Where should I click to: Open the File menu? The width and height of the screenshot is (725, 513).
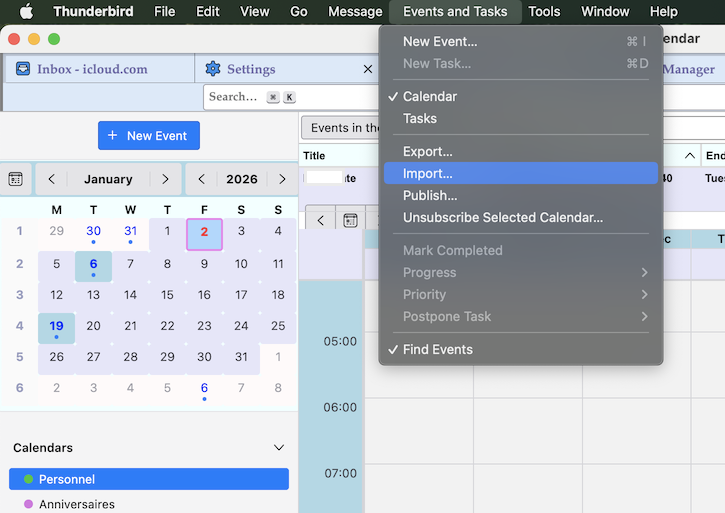(165, 11)
